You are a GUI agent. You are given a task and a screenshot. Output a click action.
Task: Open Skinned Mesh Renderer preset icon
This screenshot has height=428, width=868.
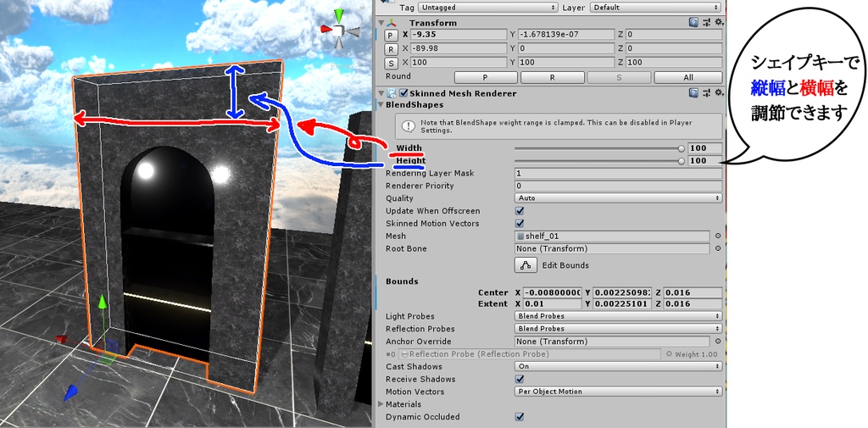click(x=707, y=93)
